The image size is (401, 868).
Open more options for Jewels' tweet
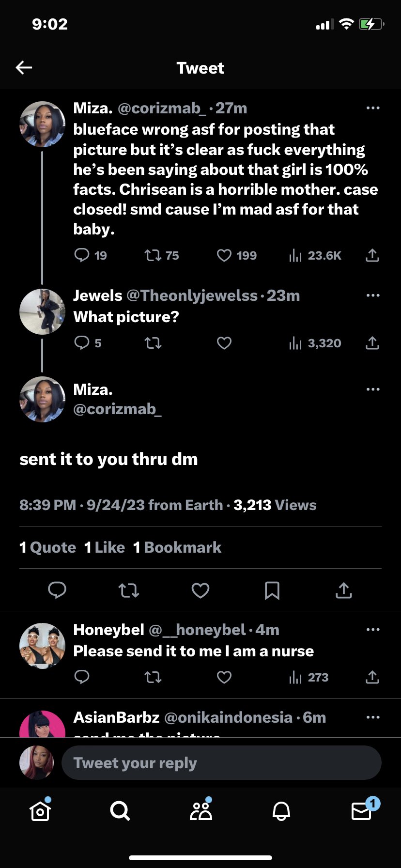[372, 295]
